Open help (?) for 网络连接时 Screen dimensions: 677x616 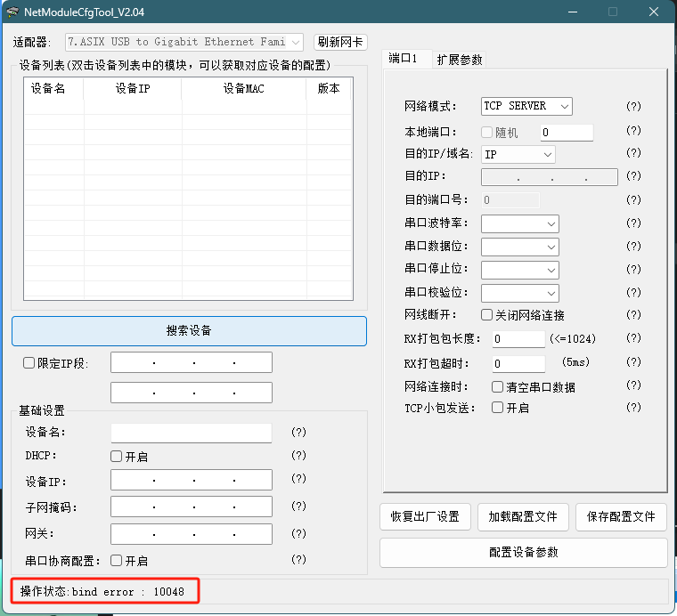click(x=633, y=385)
